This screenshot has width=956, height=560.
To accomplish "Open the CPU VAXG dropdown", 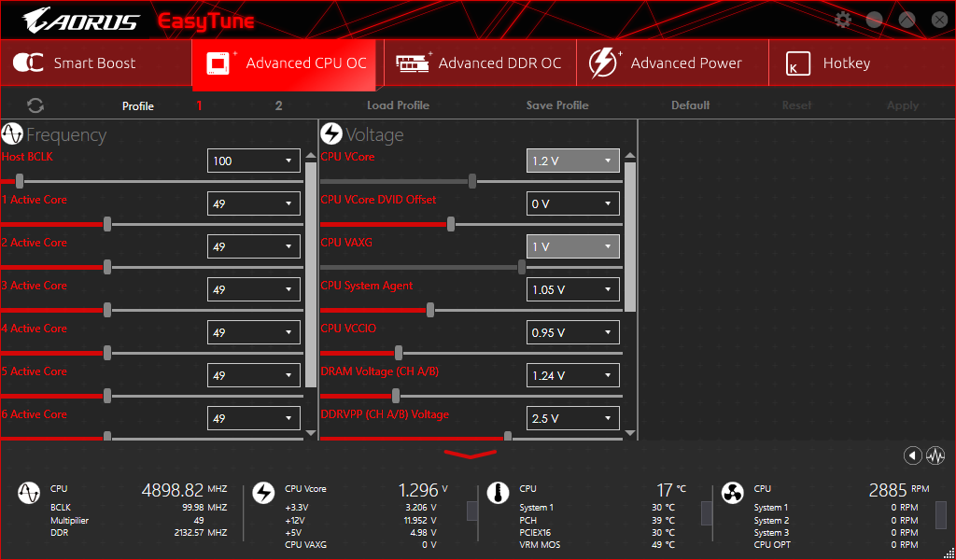I will pos(573,246).
